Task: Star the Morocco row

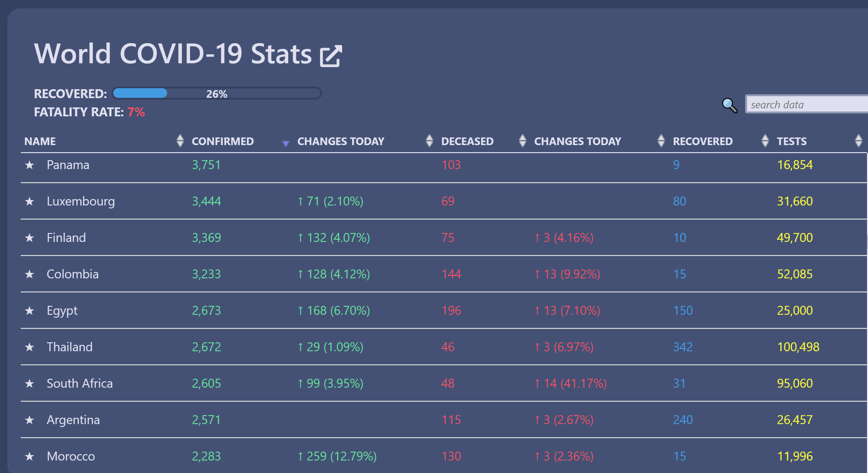Action: click(x=29, y=456)
